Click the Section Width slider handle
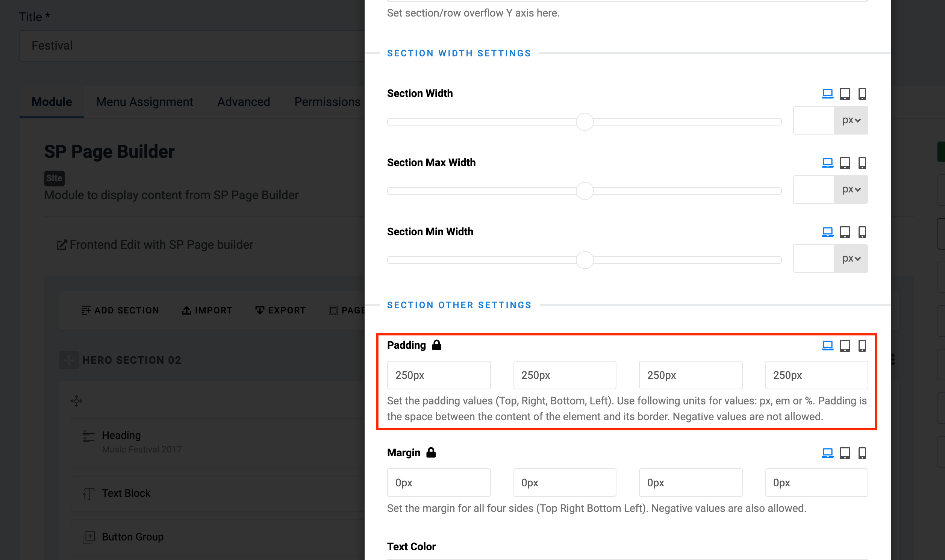 (x=585, y=121)
